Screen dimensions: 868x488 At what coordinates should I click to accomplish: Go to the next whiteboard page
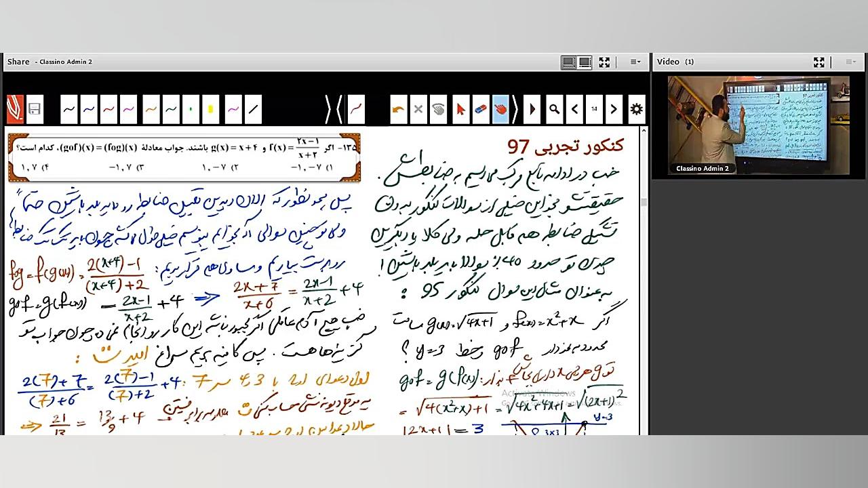click(614, 109)
